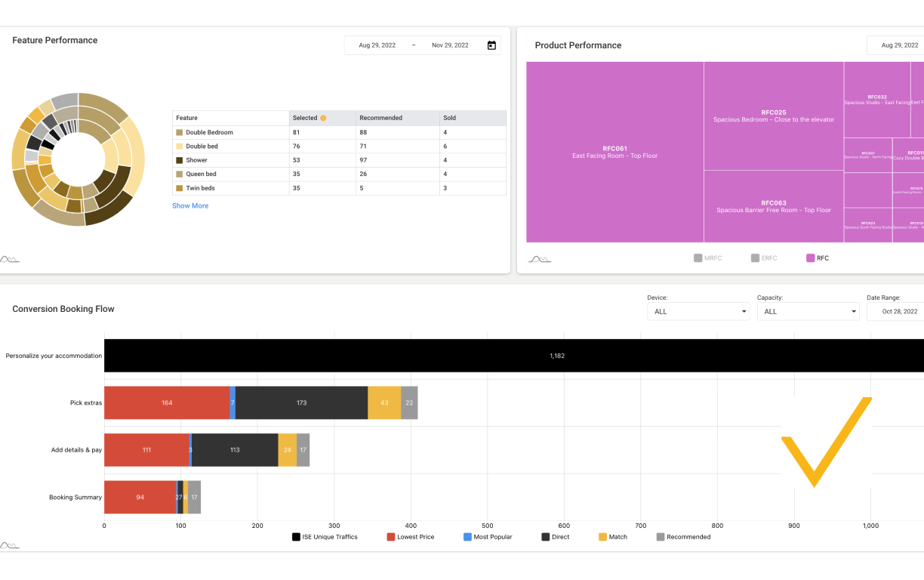Click the Double Bedroom color swatch
The image size is (924, 580).
[x=179, y=132]
